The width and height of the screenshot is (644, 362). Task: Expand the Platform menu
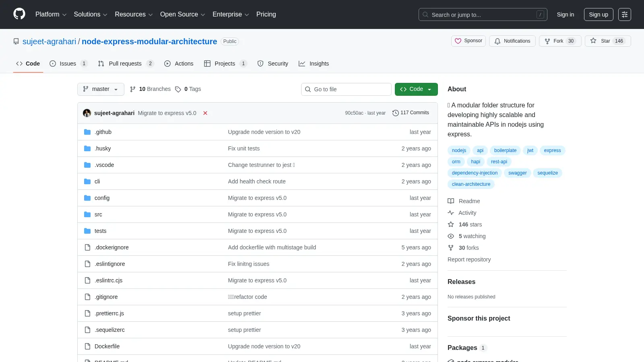[51, 14]
